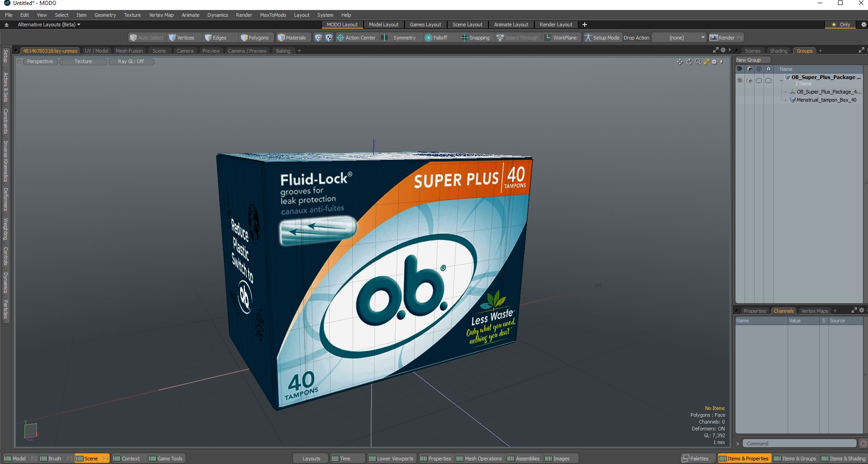This screenshot has width=868, height=464.
Task: Open layout settings gear in layout bar
Action: tap(863, 25)
